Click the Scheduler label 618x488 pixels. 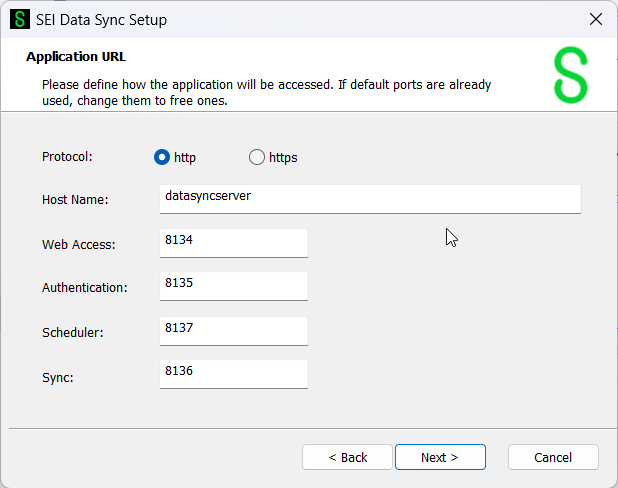click(73, 332)
